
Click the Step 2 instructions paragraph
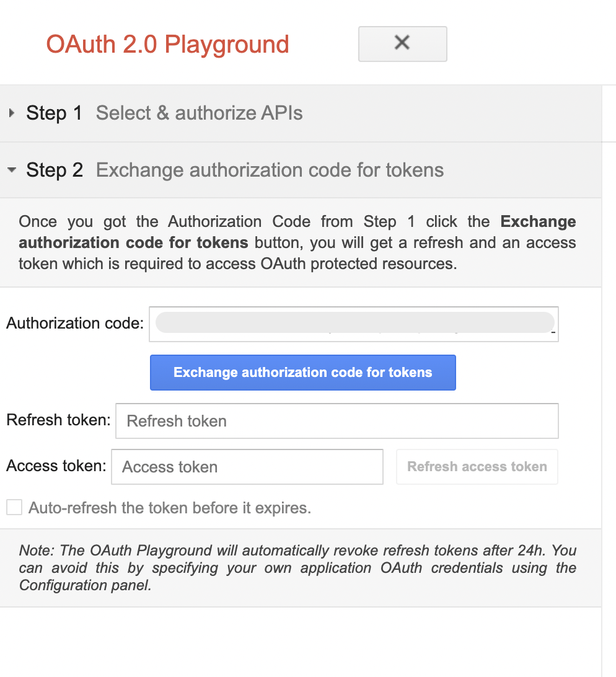click(297, 242)
